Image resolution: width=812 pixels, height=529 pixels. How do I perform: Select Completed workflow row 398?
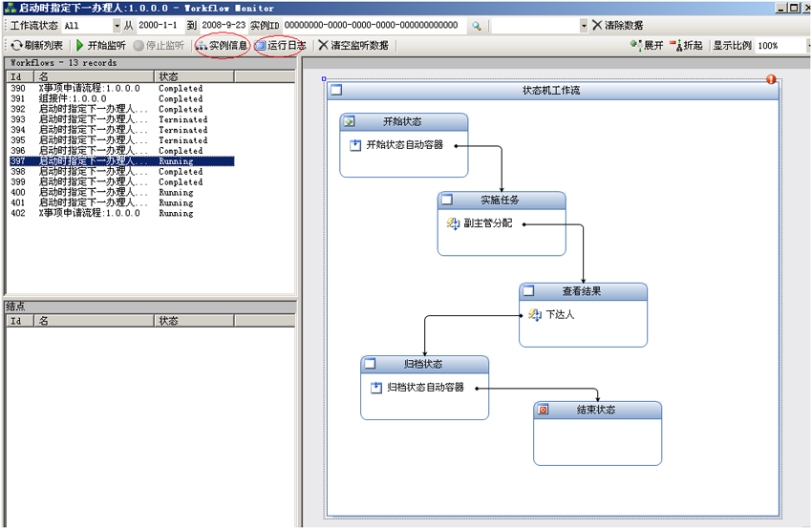121,171
